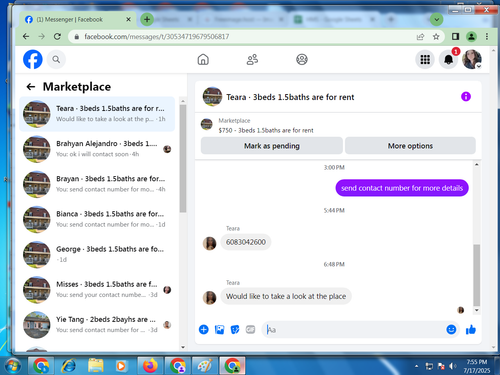Click Teara's avatar beside phone number message
Screen dimensions: 500x375
(x=209, y=243)
